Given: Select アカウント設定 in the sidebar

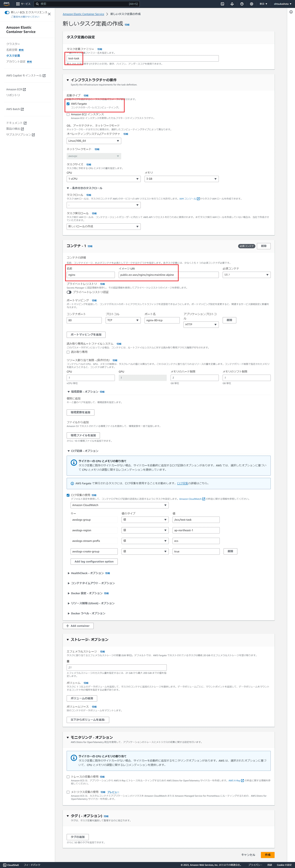Looking at the screenshot, I should 16,62.
